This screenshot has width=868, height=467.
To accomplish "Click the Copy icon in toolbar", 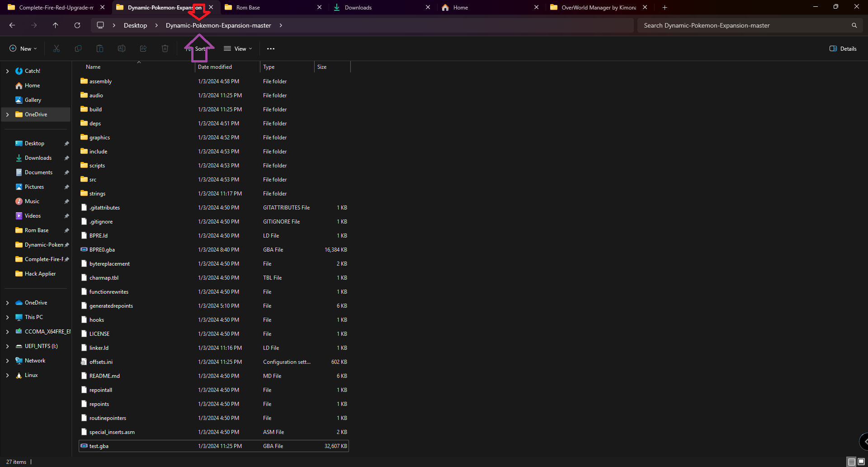I will pyautogui.click(x=78, y=48).
